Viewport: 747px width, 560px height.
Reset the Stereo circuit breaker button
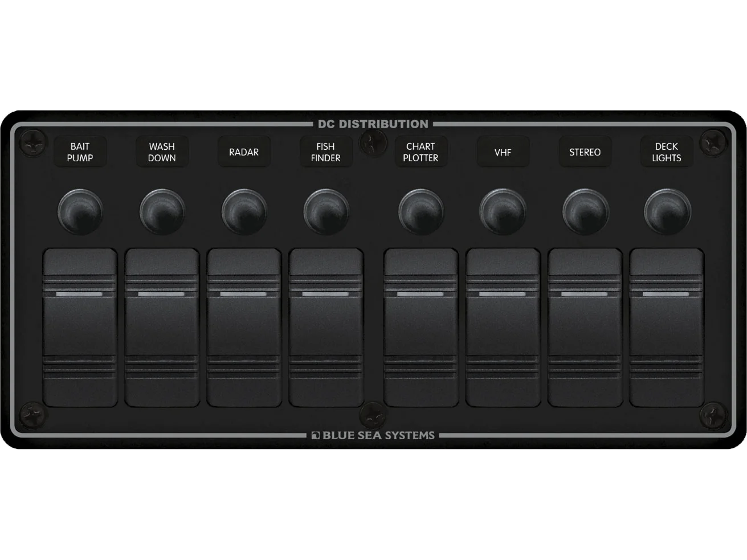tap(585, 211)
